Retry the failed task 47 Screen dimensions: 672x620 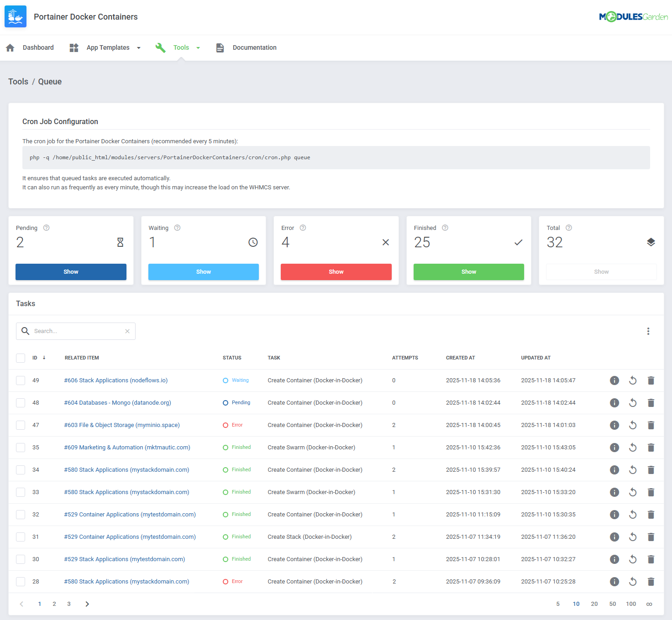point(632,425)
